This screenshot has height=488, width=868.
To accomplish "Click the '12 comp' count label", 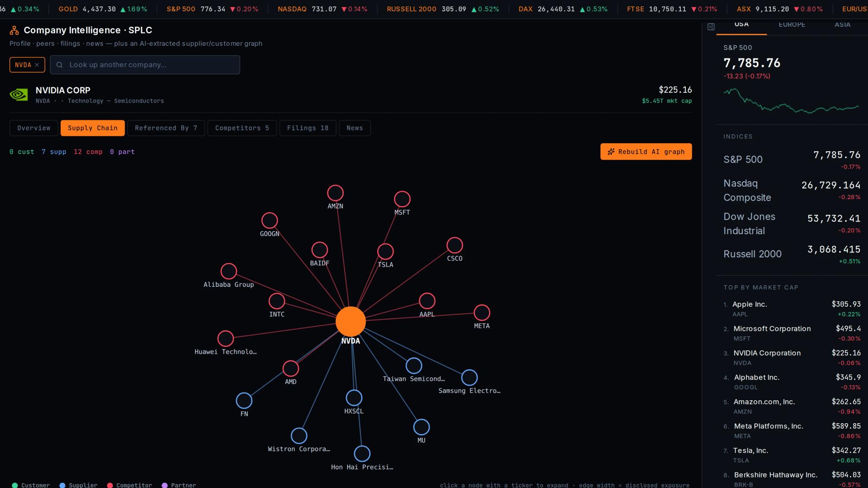I will point(88,152).
